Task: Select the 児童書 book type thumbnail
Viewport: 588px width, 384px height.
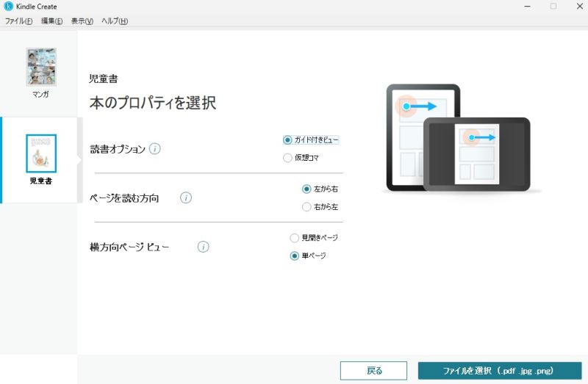Action: click(41, 153)
